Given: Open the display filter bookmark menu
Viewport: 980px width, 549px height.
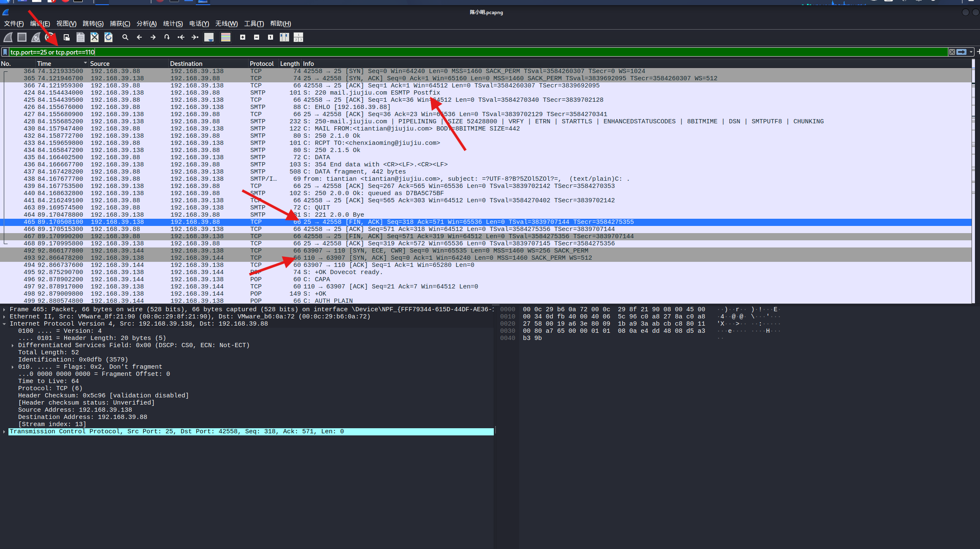Looking at the screenshot, I should point(5,52).
